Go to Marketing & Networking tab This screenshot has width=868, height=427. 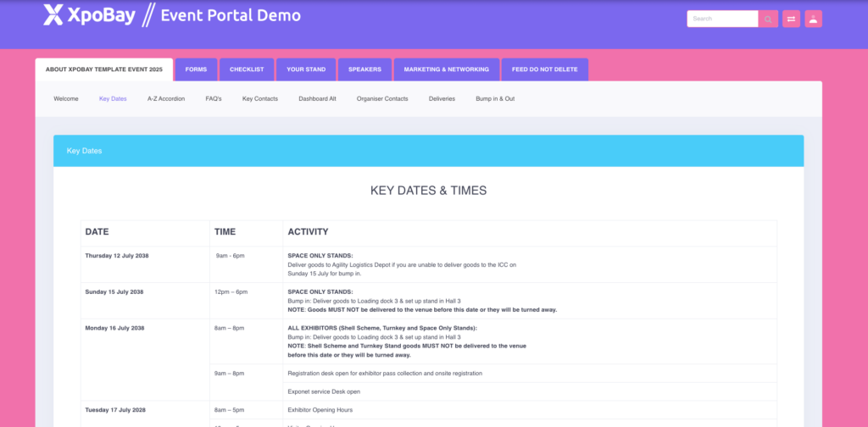[x=446, y=69]
